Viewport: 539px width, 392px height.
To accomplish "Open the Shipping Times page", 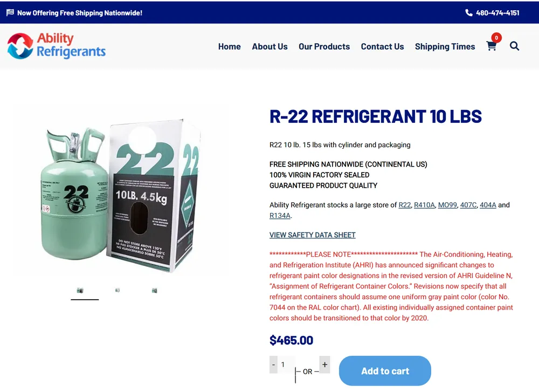I will pyautogui.click(x=445, y=46).
